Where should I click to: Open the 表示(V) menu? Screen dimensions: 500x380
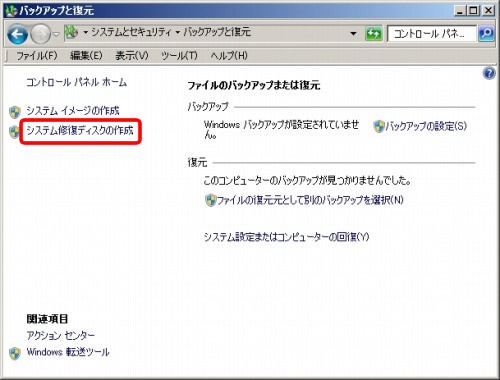click(132, 56)
